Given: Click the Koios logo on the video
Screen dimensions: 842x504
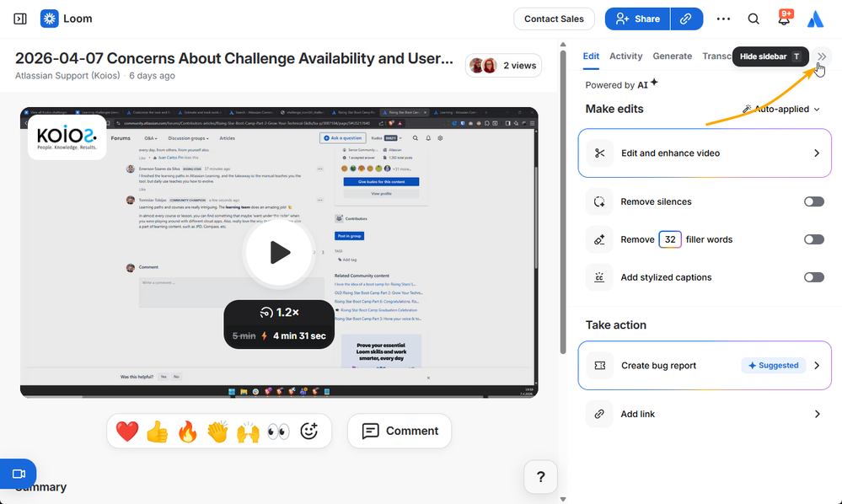Looking at the screenshot, I should (67, 137).
